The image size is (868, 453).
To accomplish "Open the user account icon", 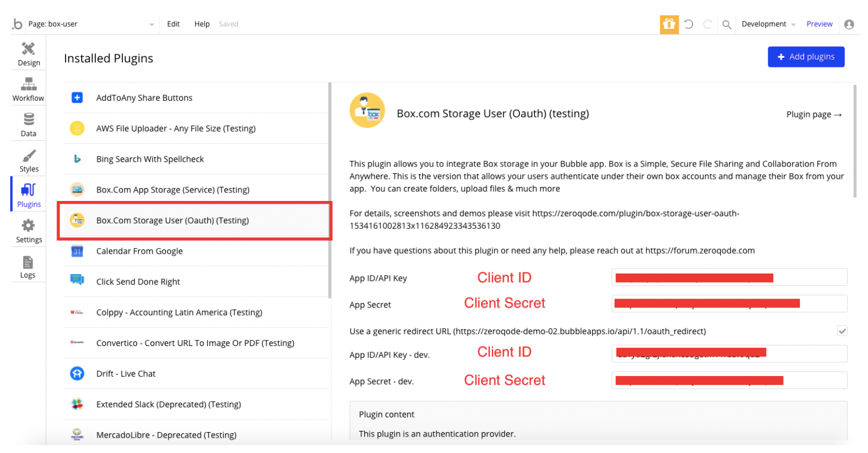I will [x=849, y=24].
